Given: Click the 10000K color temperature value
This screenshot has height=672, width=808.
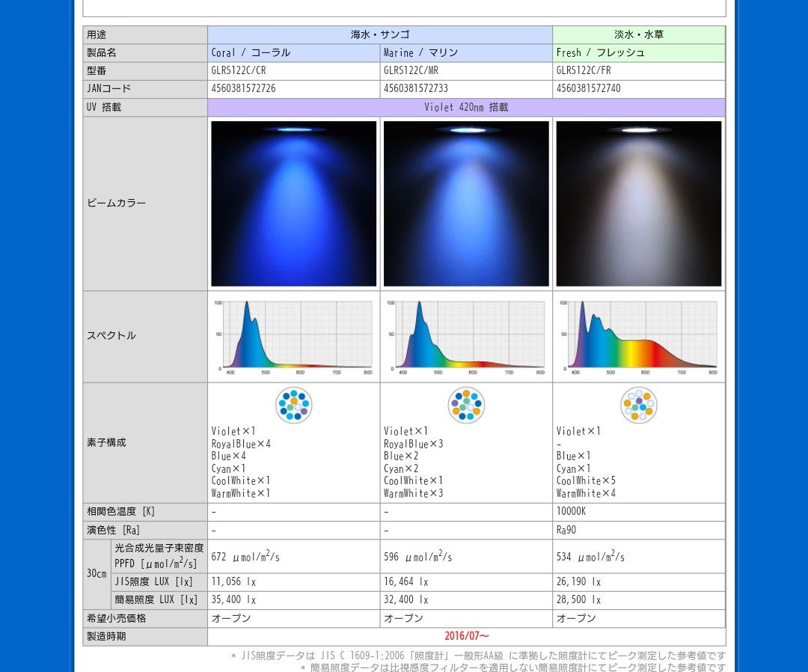Looking at the screenshot, I should (571, 511).
